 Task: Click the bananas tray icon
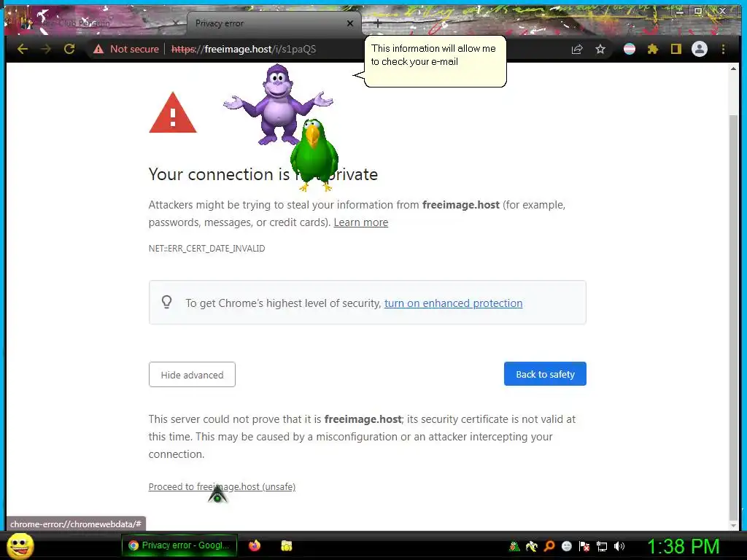coord(532,546)
